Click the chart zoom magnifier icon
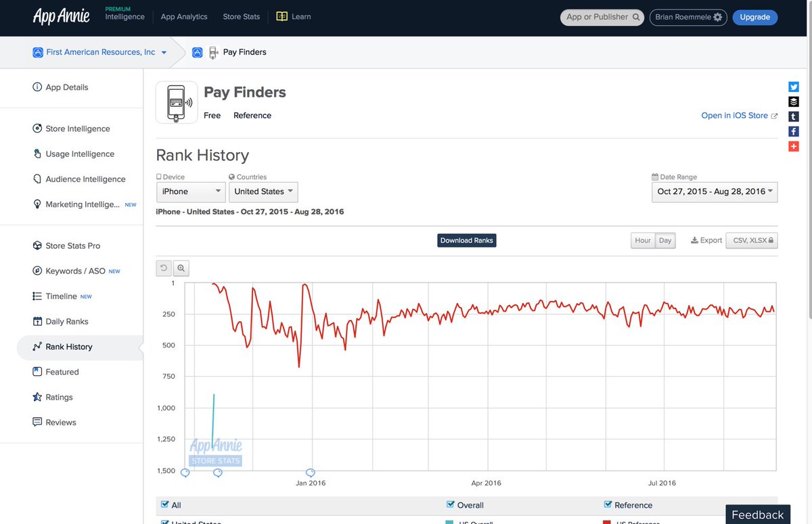The image size is (812, 524). click(181, 268)
